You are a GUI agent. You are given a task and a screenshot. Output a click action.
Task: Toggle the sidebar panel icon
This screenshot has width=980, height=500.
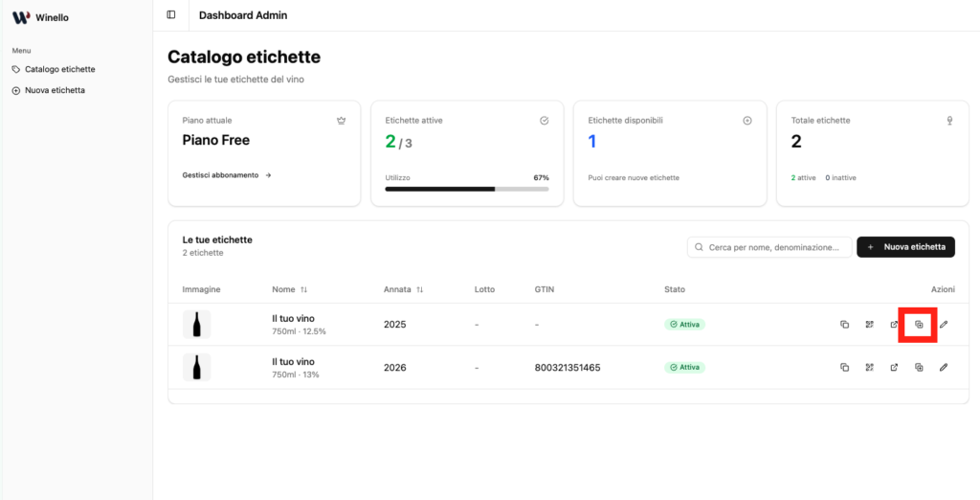coord(171,15)
